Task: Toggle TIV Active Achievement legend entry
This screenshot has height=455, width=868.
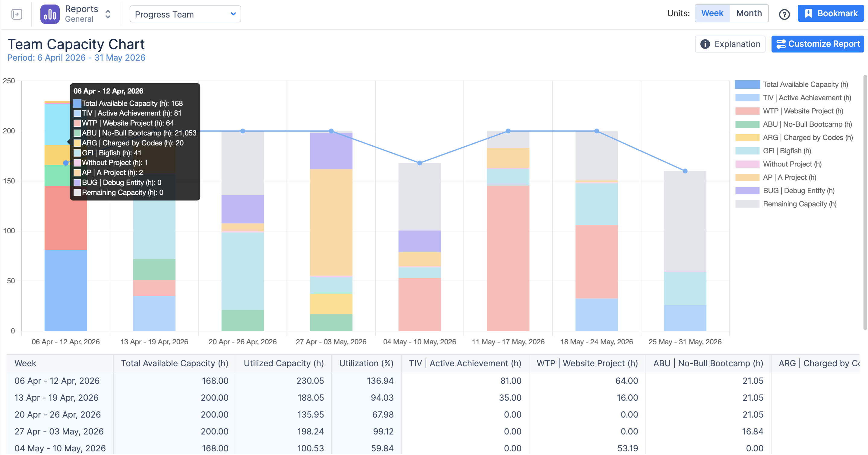Action: point(793,98)
